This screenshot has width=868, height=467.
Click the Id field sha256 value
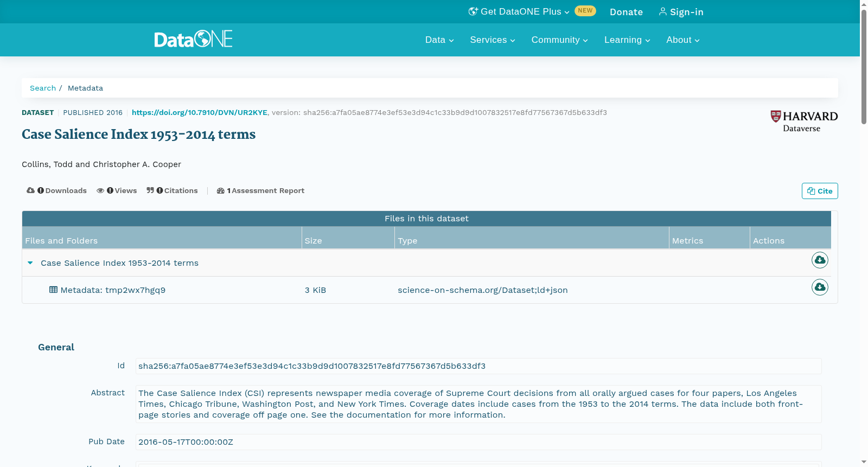[x=478, y=366]
